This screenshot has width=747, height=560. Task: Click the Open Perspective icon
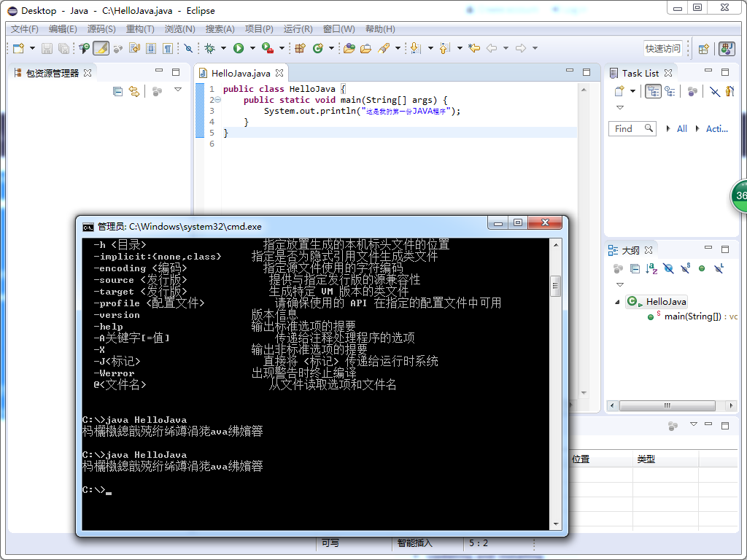[704, 49]
